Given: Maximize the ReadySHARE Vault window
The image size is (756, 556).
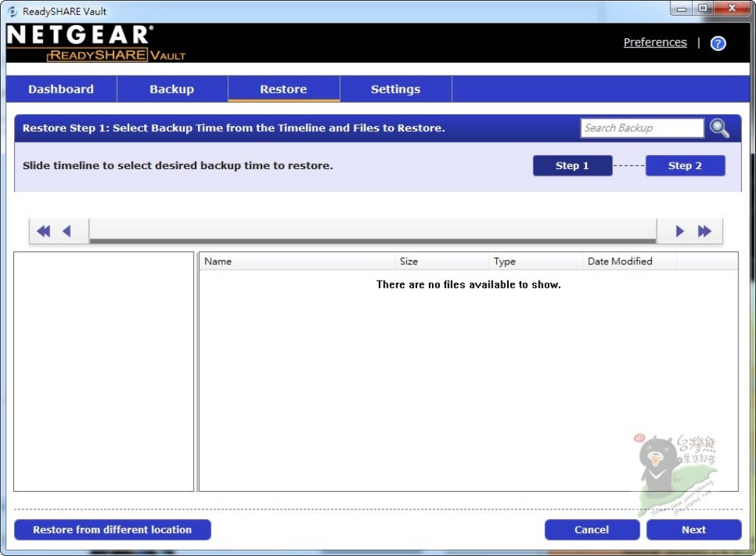Looking at the screenshot, I should tap(703, 8).
